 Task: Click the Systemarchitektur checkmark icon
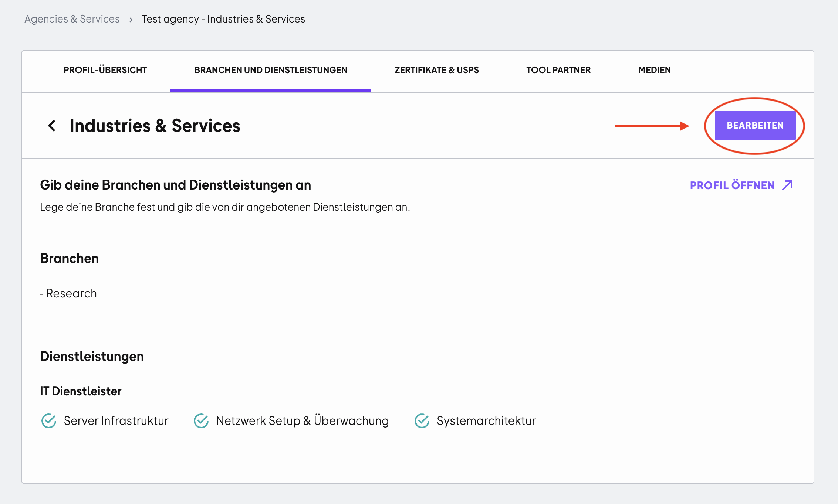click(422, 421)
